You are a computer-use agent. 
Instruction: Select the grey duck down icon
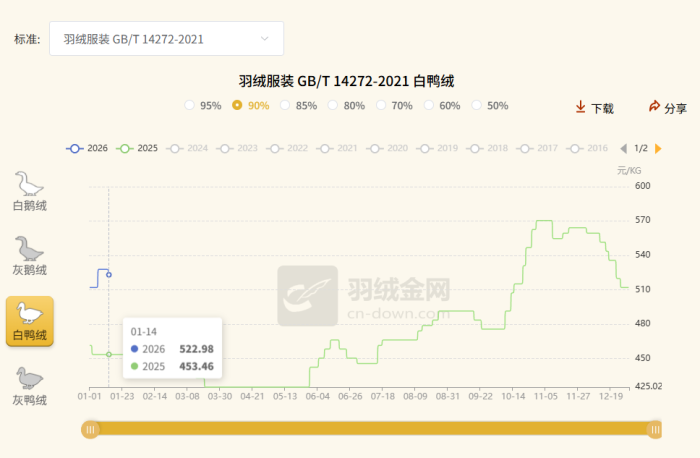[30, 379]
